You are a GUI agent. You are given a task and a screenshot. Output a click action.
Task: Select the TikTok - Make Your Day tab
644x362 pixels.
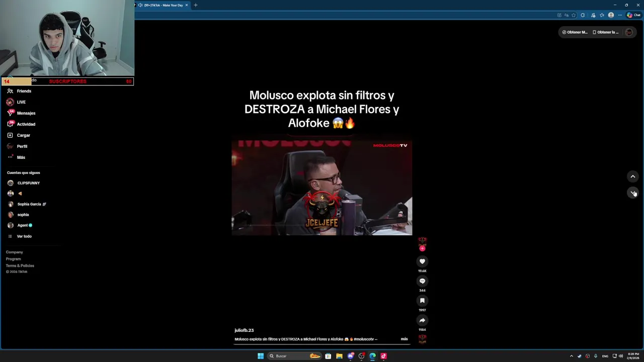pos(163,5)
